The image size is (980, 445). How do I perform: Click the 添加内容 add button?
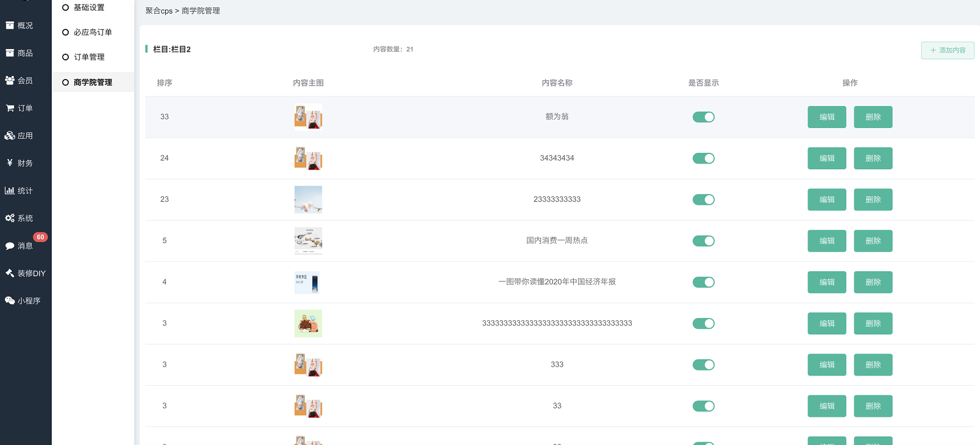947,50
